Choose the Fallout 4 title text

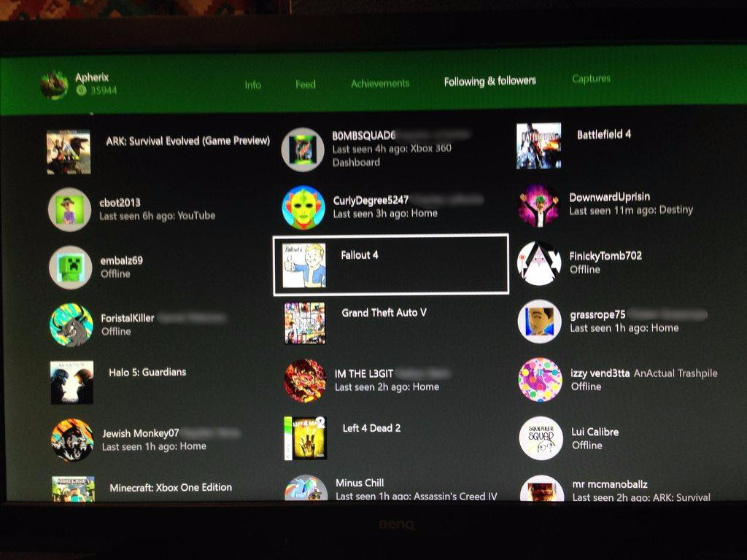360,255
